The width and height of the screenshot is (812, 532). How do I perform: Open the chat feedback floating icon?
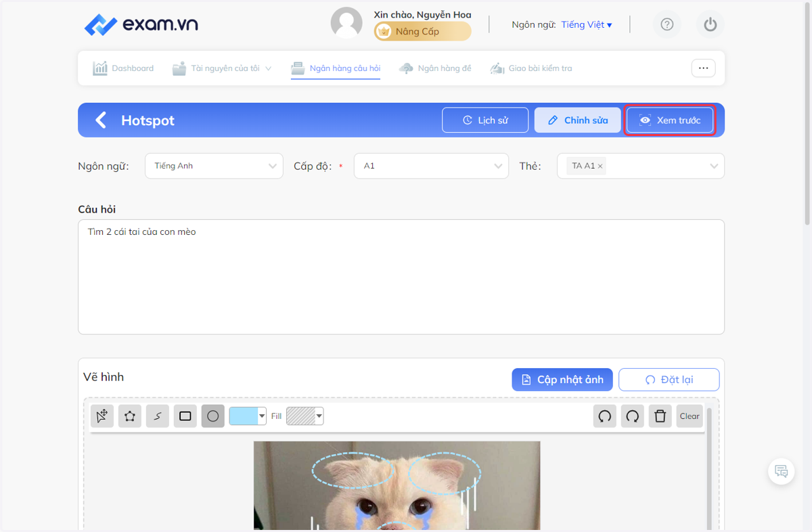782,471
